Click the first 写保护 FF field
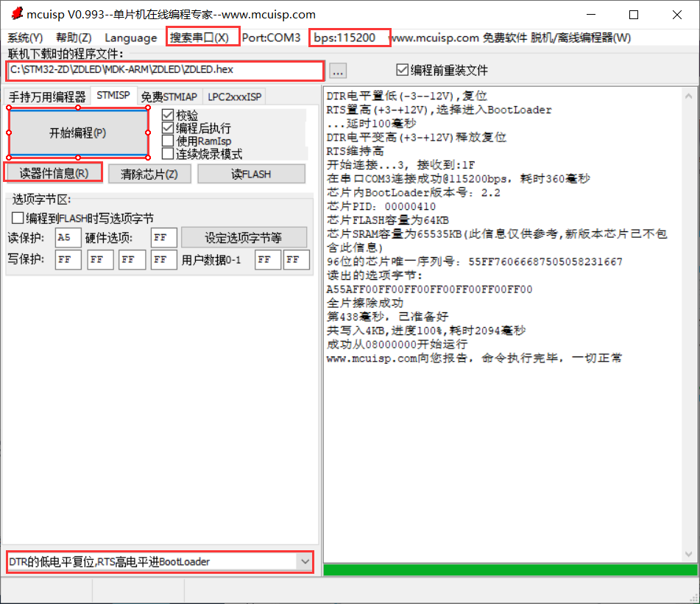The height and width of the screenshot is (604, 700). pos(68,259)
